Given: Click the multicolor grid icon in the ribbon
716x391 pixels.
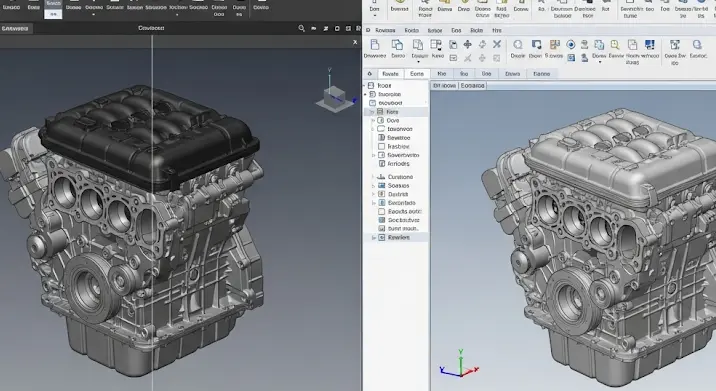Looking at the screenshot, I should pos(555,44).
